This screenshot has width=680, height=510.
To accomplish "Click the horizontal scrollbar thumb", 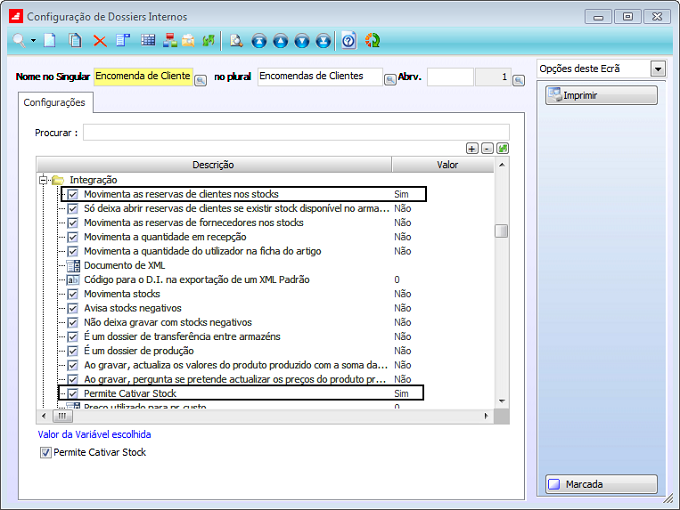I will click(x=62, y=416).
